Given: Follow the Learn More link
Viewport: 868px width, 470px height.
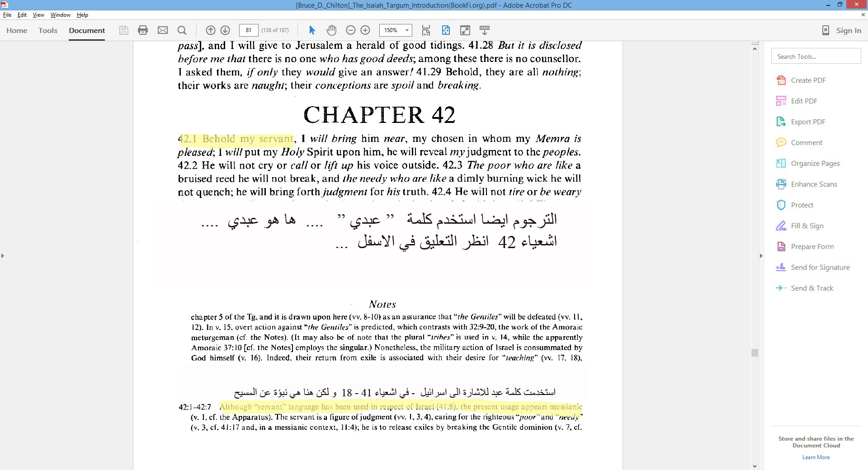Looking at the screenshot, I should coord(816,457).
